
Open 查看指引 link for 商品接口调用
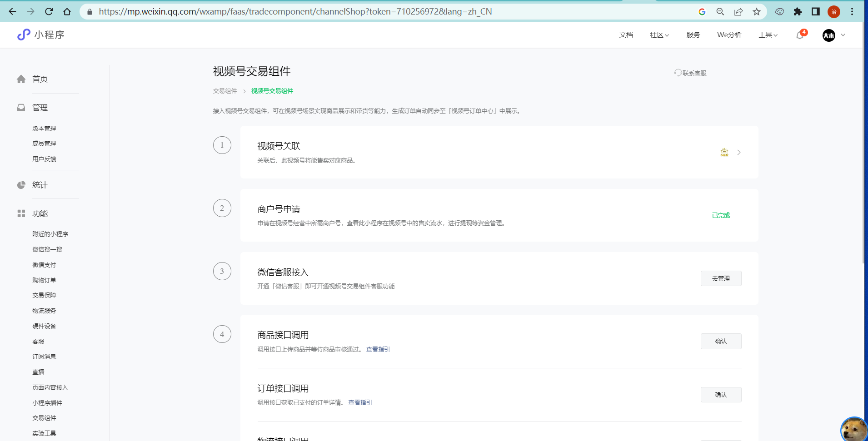pyautogui.click(x=378, y=349)
